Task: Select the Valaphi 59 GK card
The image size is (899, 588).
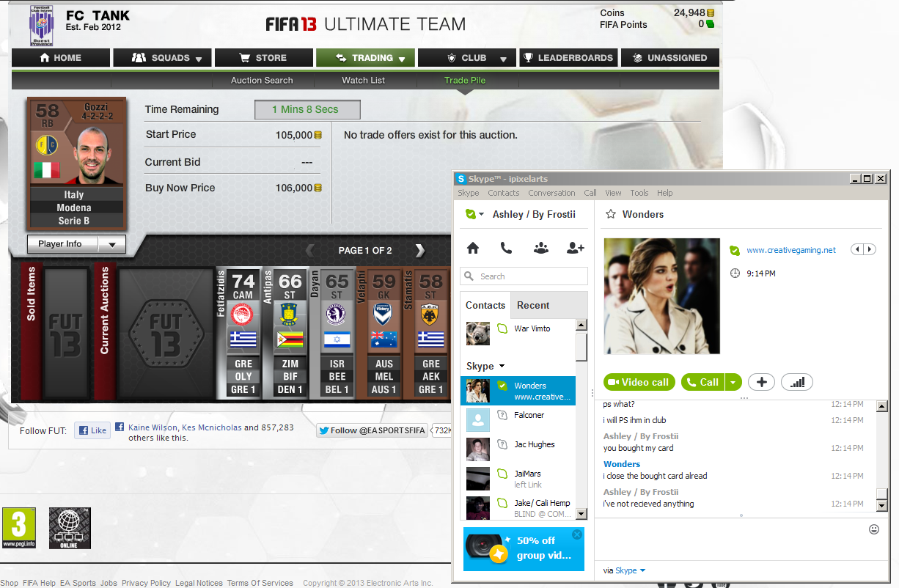Action: (378, 333)
